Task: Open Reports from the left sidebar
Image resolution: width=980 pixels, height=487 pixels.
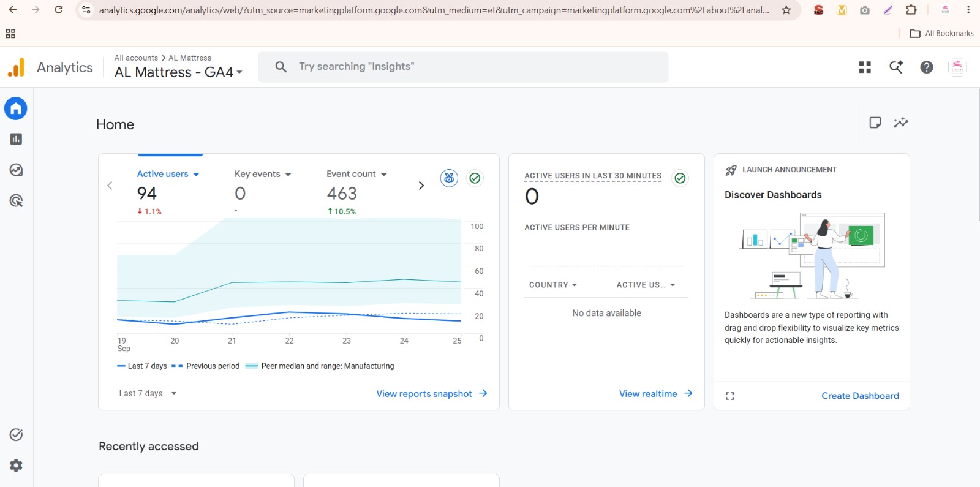Action: click(16, 139)
